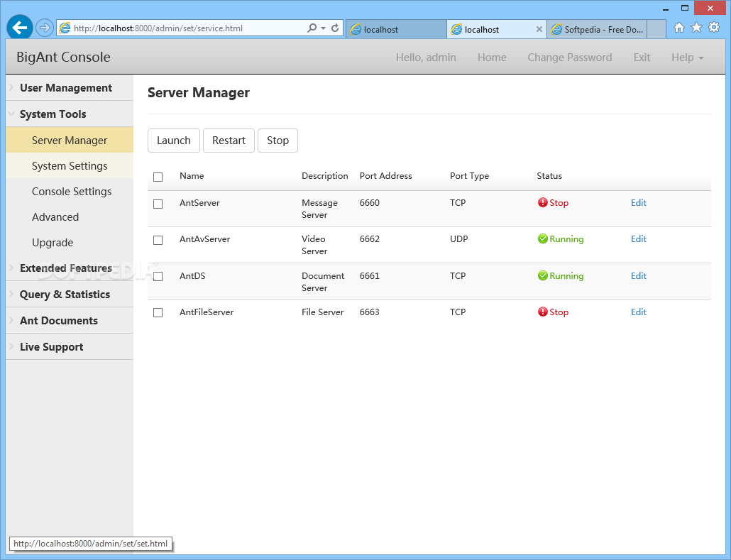Screen dimensions: 731x560
Task: Click the green Running icon for AntDS
Action: [543, 275]
